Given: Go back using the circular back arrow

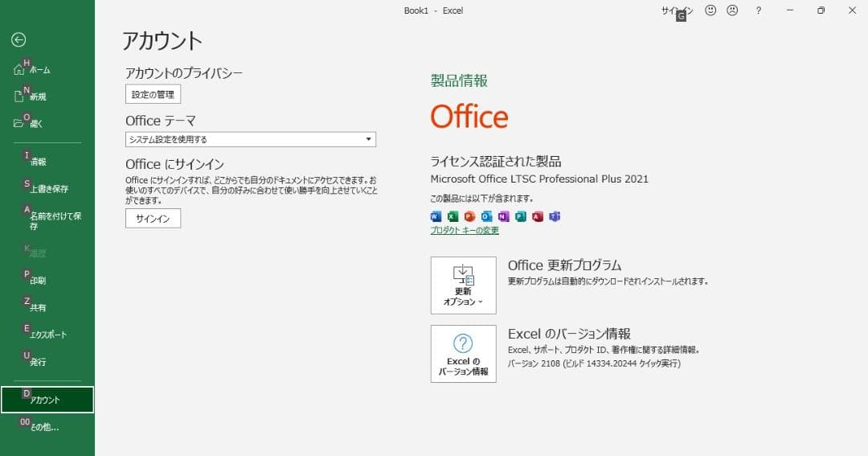Looking at the screenshot, I should coord(18,39).
